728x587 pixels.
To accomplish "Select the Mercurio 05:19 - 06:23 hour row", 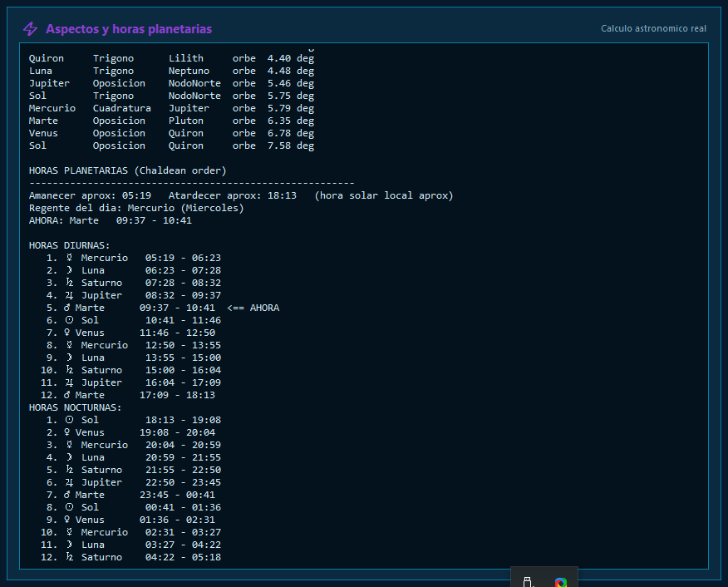I will point(134,259).
